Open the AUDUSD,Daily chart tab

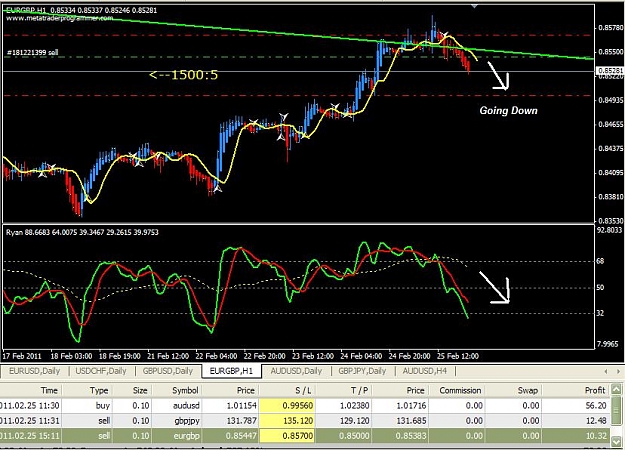296,371
